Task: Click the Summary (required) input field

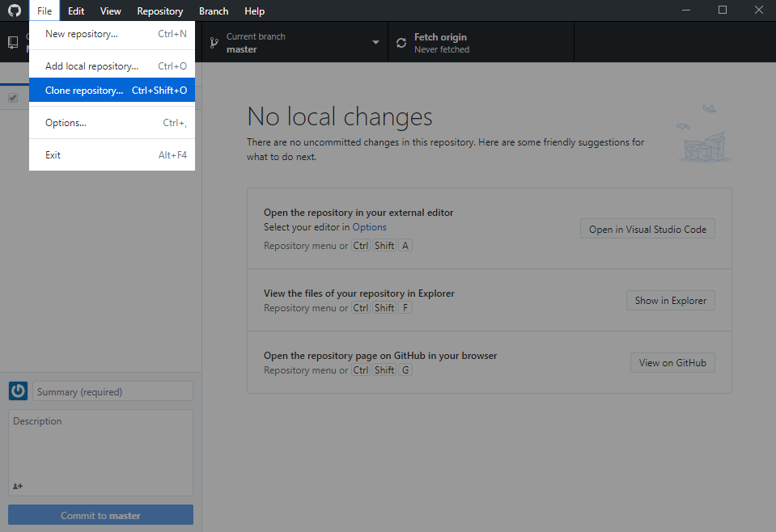Action: coord(112,391)
